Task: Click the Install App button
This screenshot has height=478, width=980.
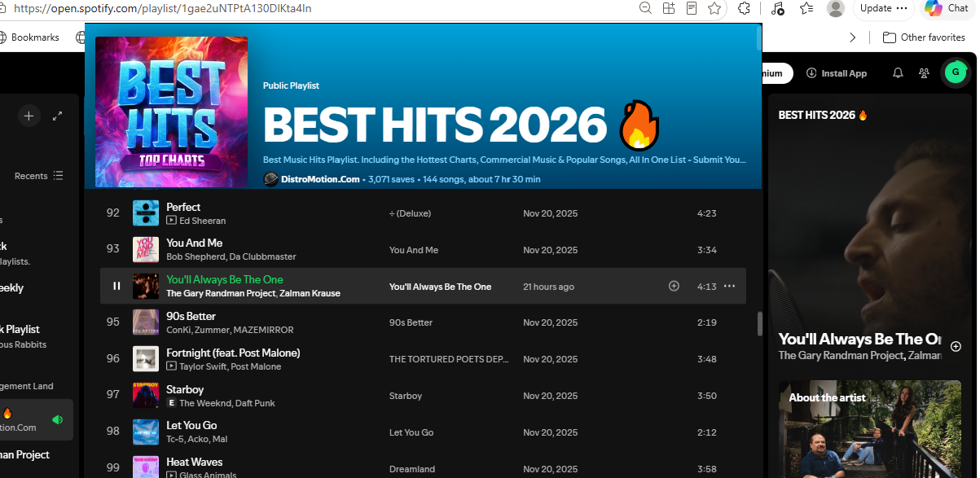Action: coord(837,73)
